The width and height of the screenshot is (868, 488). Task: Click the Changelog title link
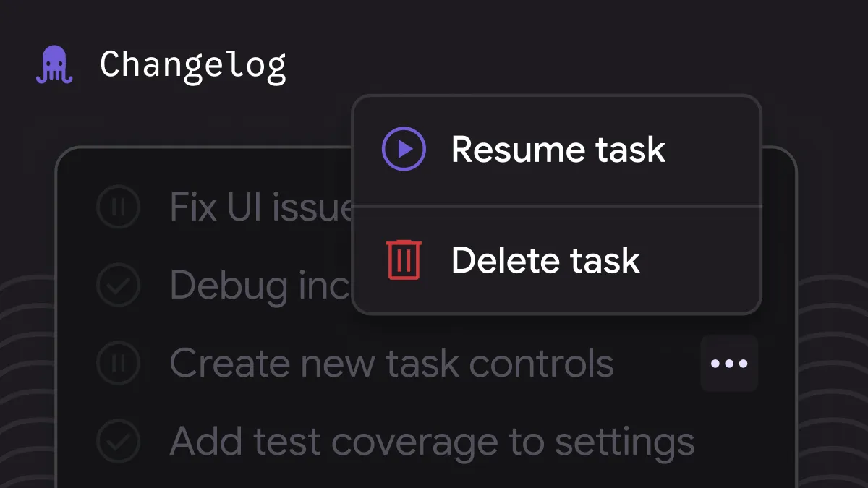pyautogui.click(x=192, y=65)
